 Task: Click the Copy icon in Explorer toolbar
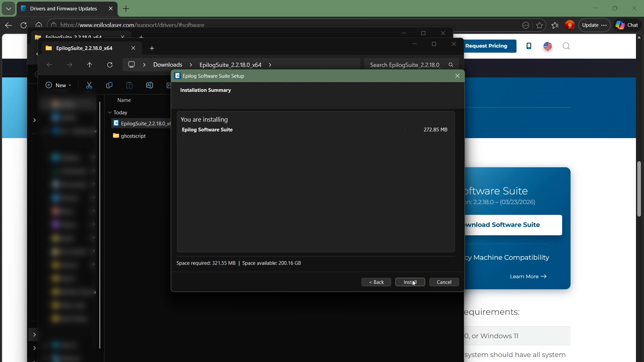109,85
